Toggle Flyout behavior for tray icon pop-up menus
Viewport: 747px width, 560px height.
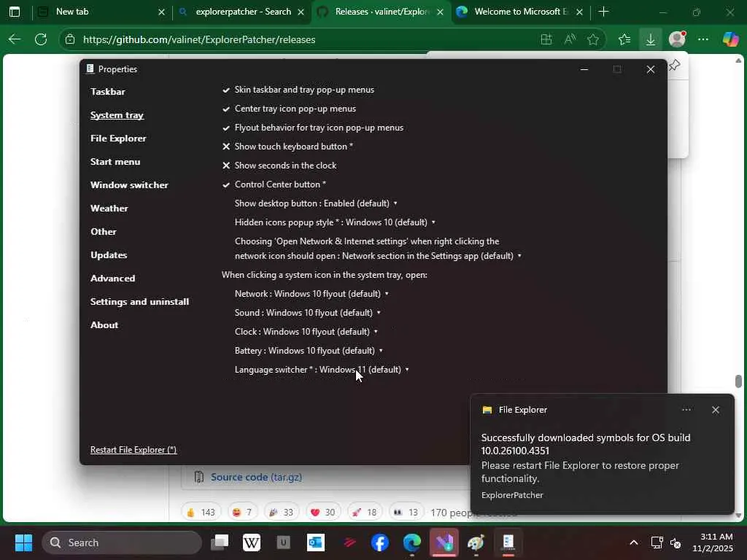(313, 128)
